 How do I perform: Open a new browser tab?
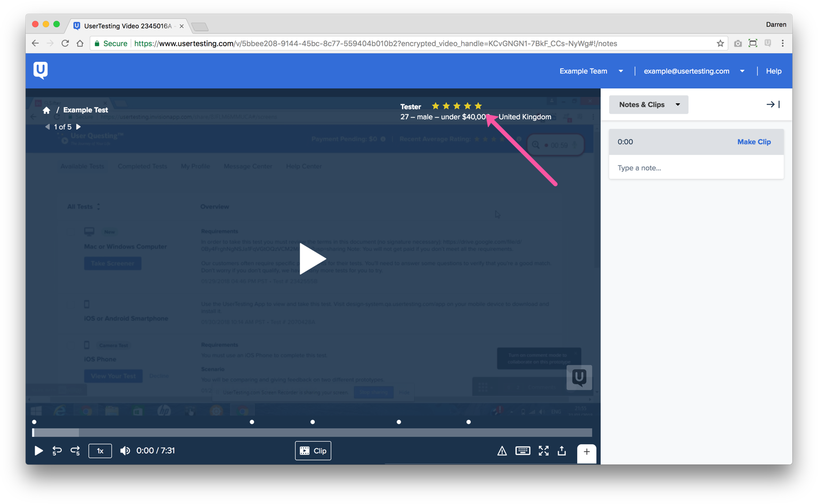coord(200,27)
